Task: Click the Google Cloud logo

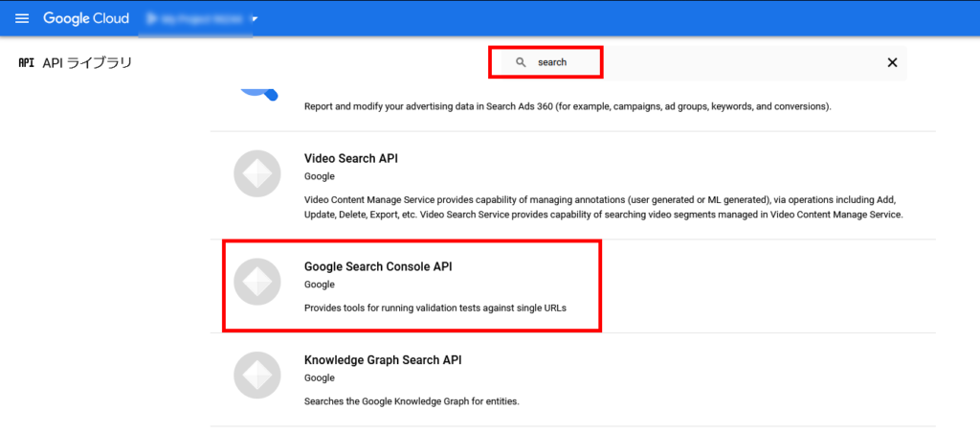Action: pos(86,19)
